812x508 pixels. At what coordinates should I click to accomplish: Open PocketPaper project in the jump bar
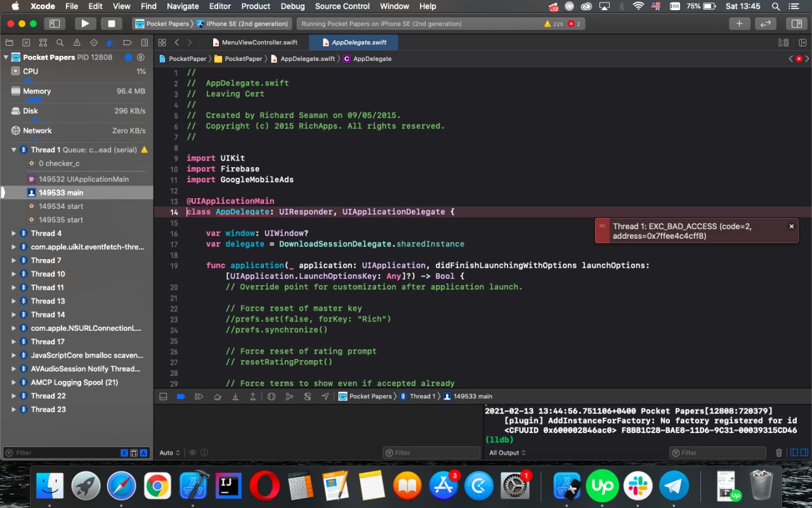(x=183, y=58)
